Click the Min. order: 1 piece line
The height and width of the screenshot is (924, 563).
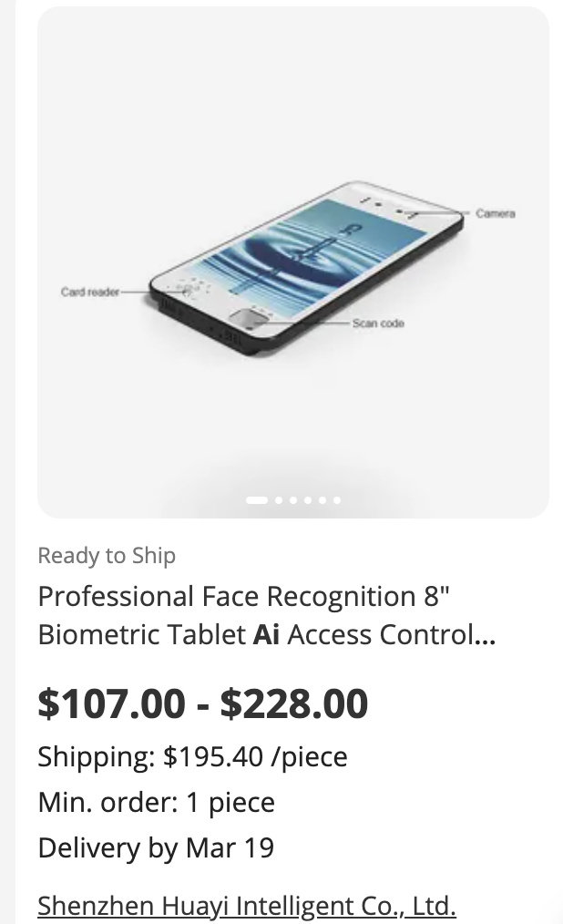[x=156, y=802]
